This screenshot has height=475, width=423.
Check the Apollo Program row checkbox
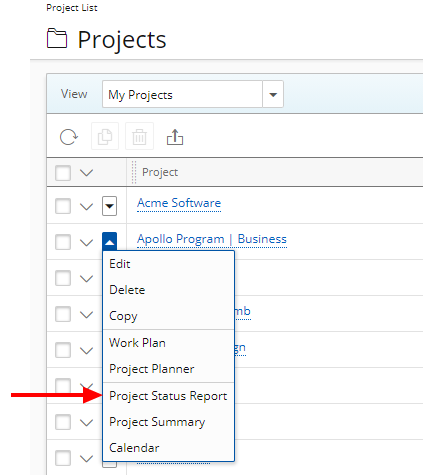pos(63,242)
